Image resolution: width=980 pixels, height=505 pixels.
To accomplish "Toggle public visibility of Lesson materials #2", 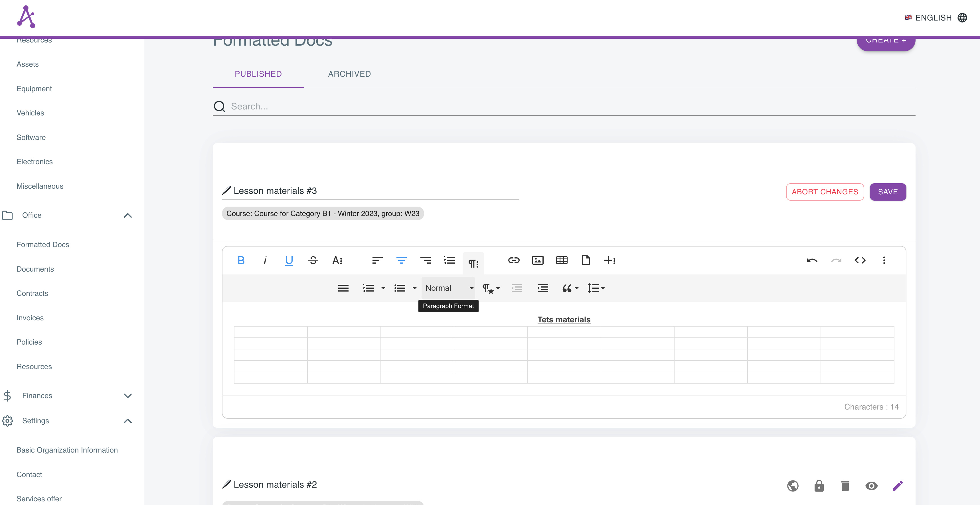I will [x=793, y=486].
